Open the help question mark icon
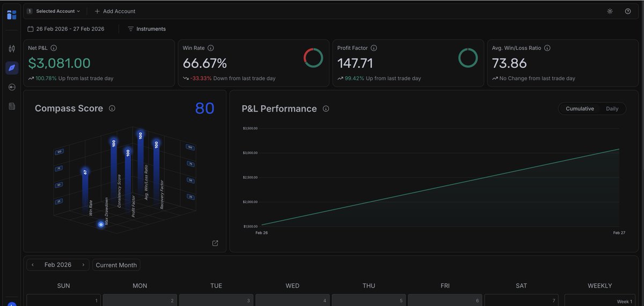The height and width of the screenshot is (306, 644). pyautogui.click(x=628, y=11)
